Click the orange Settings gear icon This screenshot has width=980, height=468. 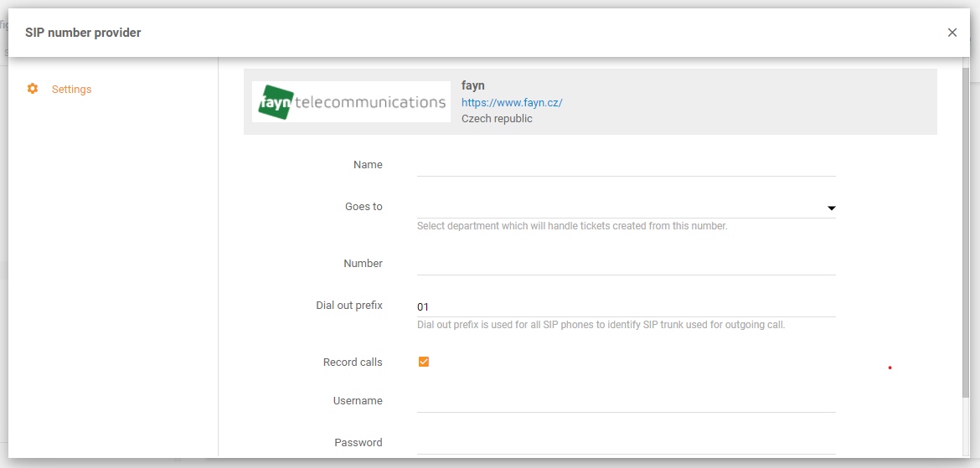33,89
